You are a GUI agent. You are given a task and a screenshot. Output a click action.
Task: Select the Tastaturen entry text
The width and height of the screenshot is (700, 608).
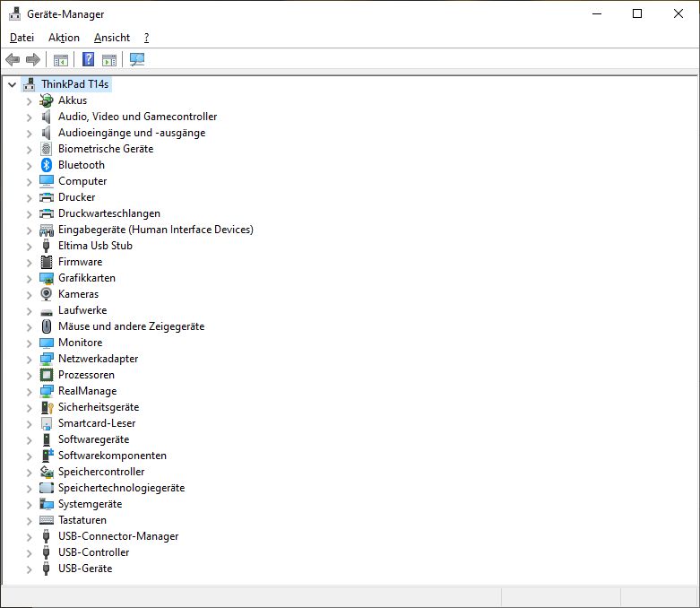(82, 520)
